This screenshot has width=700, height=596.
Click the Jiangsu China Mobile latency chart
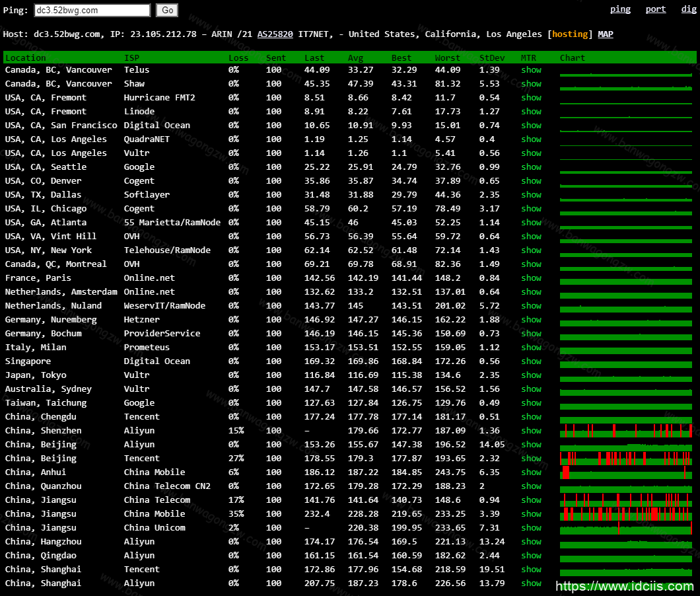[625, 514]
